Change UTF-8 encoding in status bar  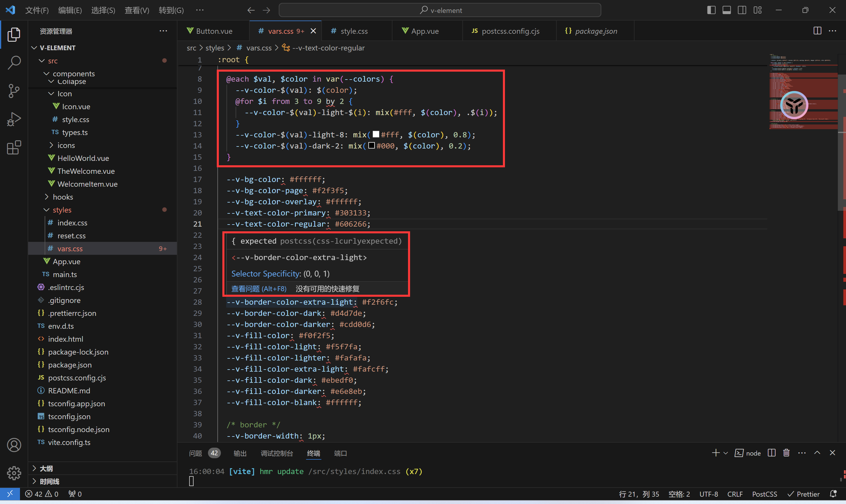(x=709, y=494)
